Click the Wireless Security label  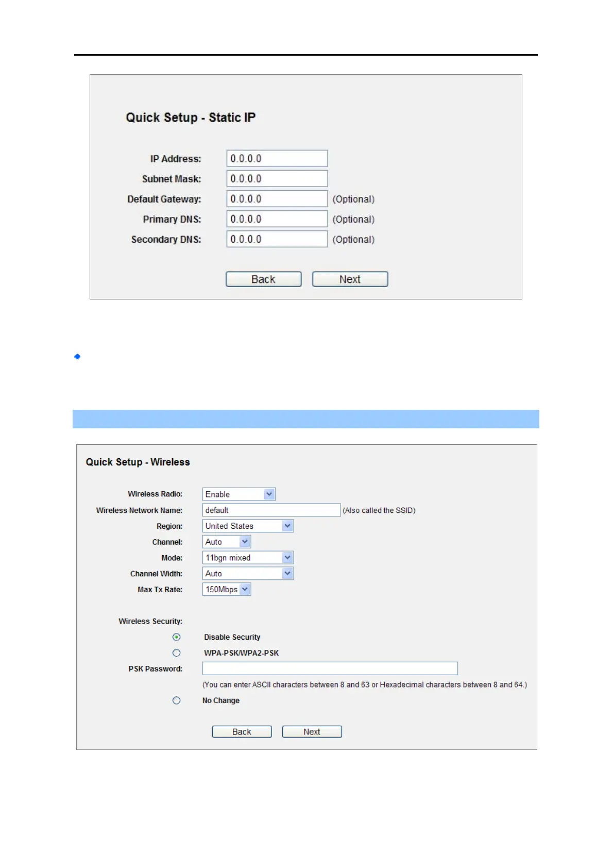click(x=150, y=621)
